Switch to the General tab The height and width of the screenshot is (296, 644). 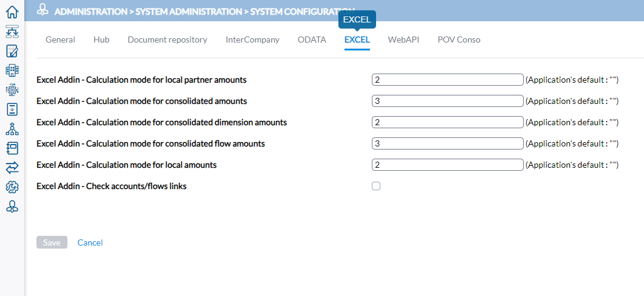(60, 40)
